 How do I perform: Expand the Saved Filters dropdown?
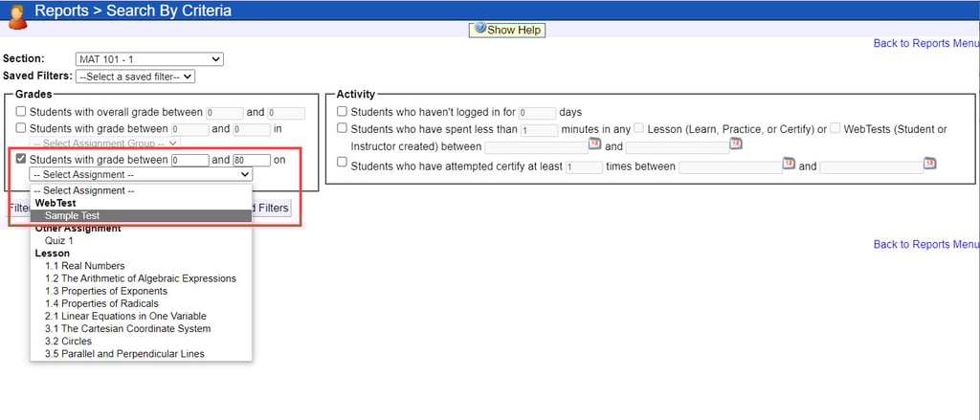pyautogui.click(x=135, y=77)
